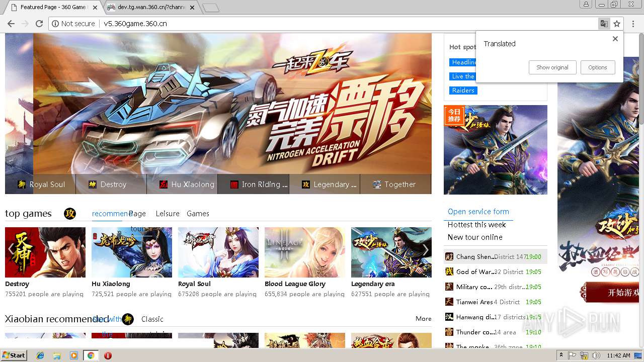Click the red Opera icon in taskbar

(x=108, y=355)
